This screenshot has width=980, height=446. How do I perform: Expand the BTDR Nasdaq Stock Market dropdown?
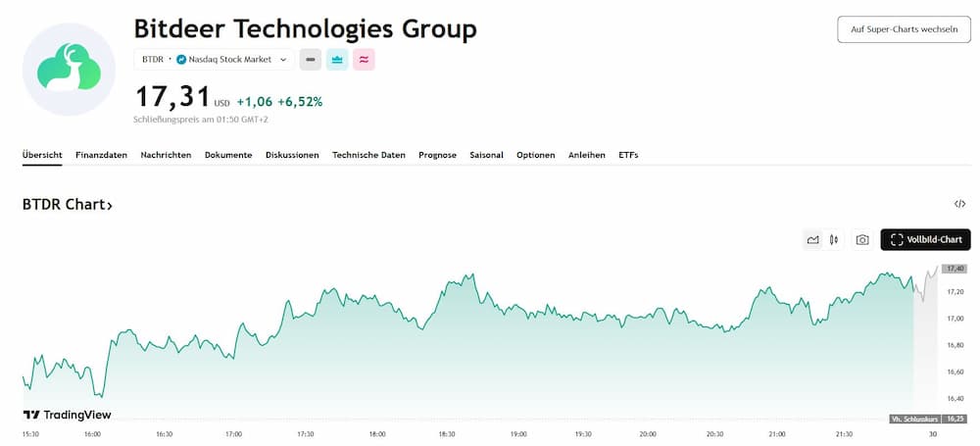pyautogui.click(x=283, y=60)
